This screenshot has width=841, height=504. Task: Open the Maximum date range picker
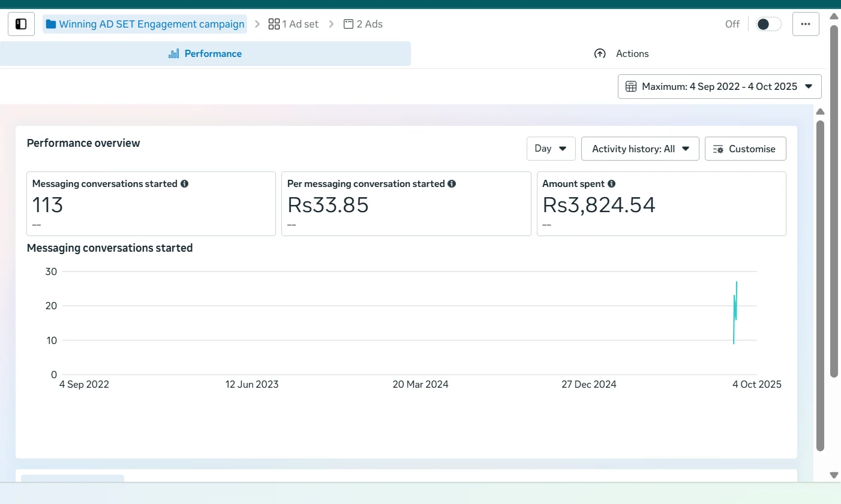[x=719, y=87]
